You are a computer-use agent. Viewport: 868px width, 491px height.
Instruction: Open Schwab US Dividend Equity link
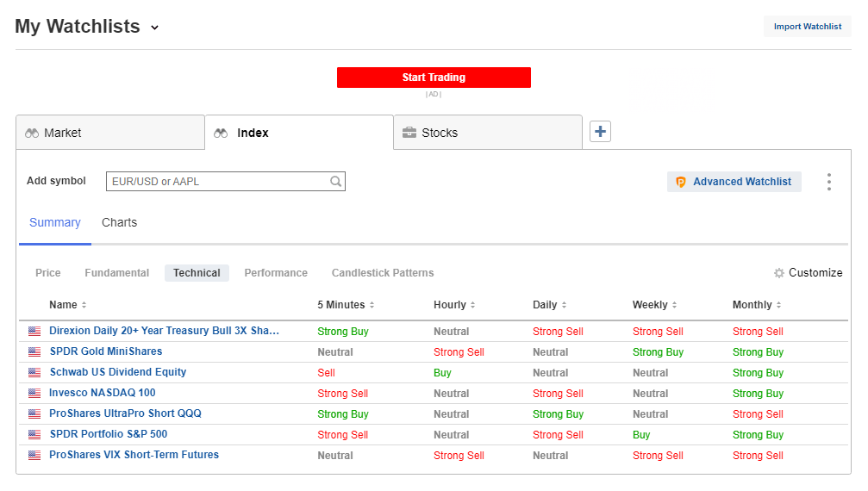(x=118, y=372)
